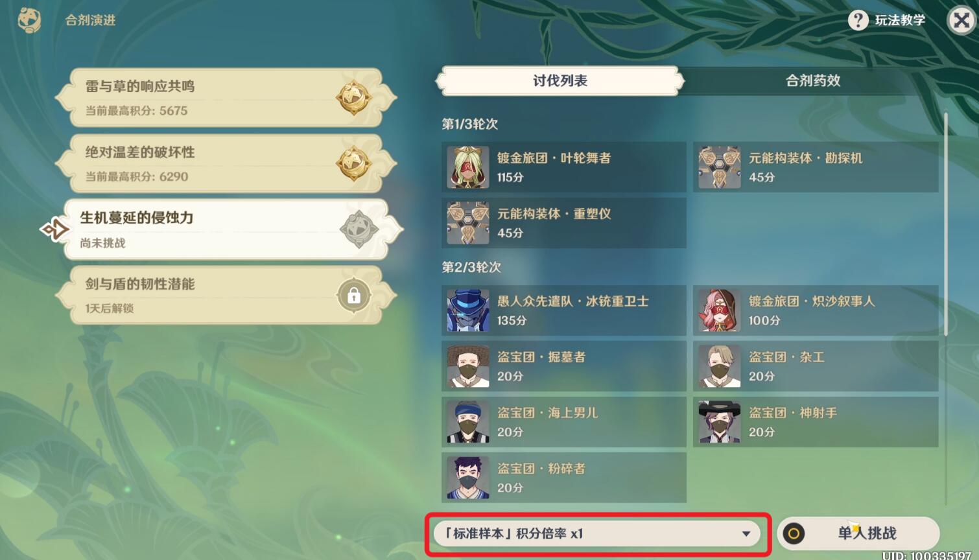Viewport: 979px width, 560px height.
Task: Open the 玩法教学 question mark help icon
Action: (858, 20)
